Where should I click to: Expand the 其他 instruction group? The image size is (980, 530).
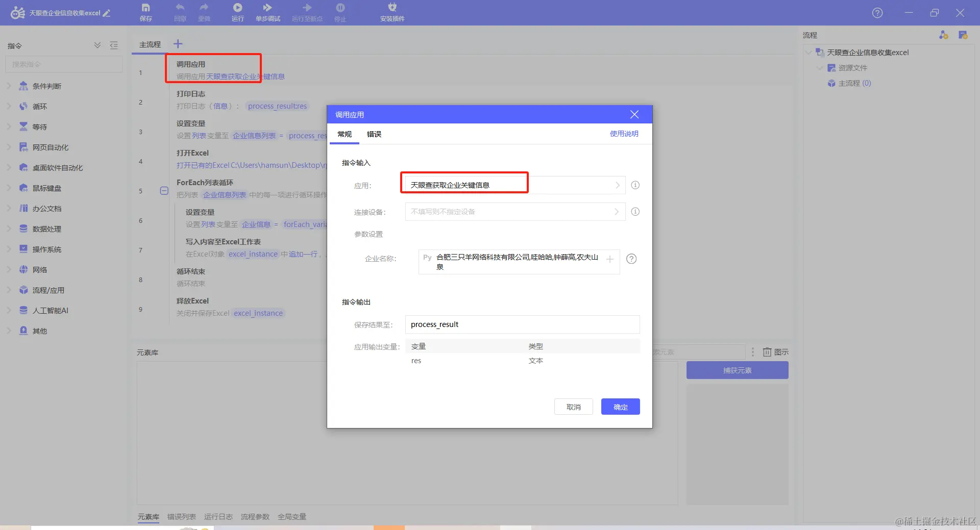[9, 331]
